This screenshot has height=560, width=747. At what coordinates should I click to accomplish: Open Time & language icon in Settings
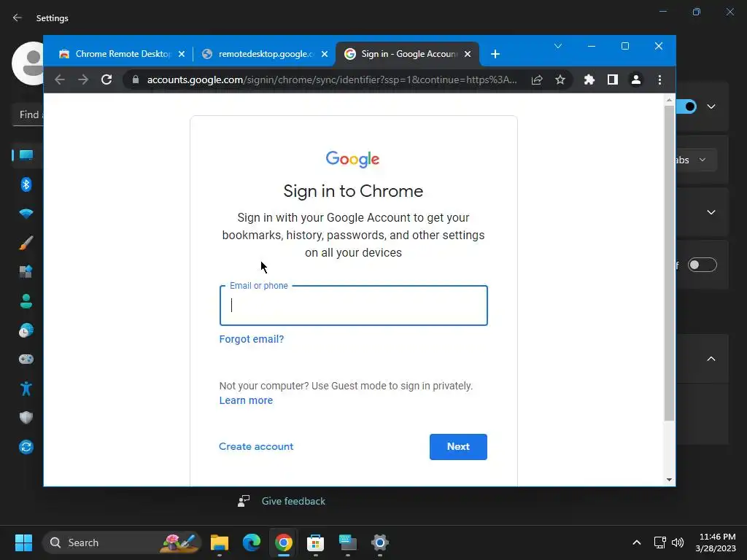[x=26, y=330]
